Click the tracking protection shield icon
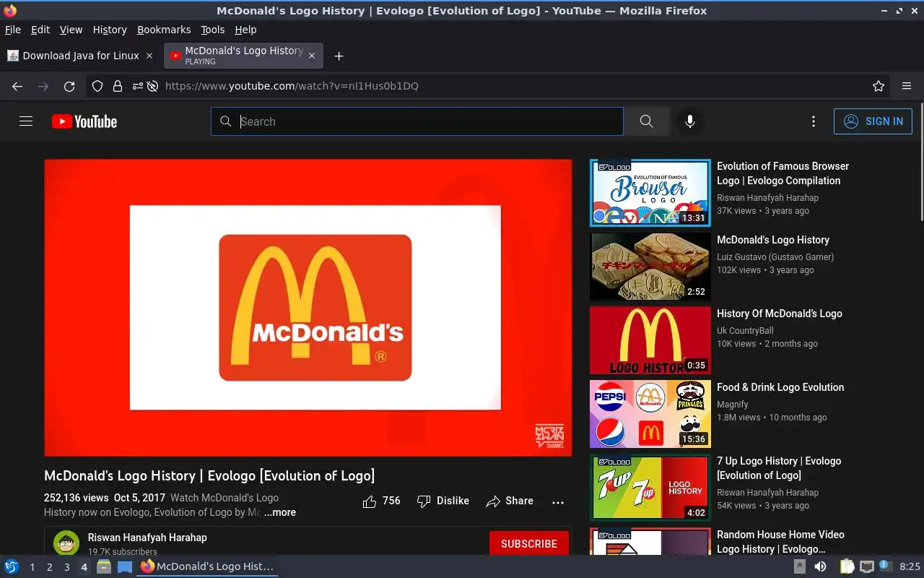 pyautogui.click(x=97, y=86)
